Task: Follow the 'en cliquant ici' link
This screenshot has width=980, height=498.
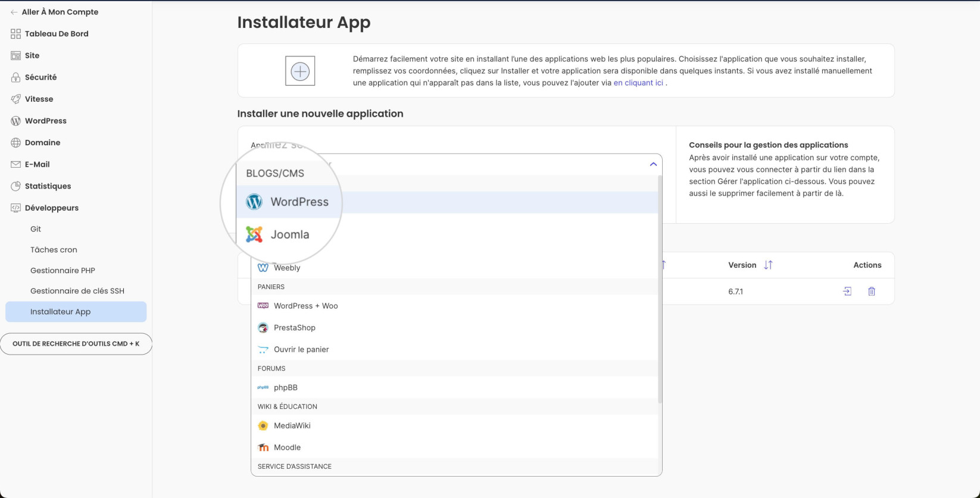Action: pos(638,83)
